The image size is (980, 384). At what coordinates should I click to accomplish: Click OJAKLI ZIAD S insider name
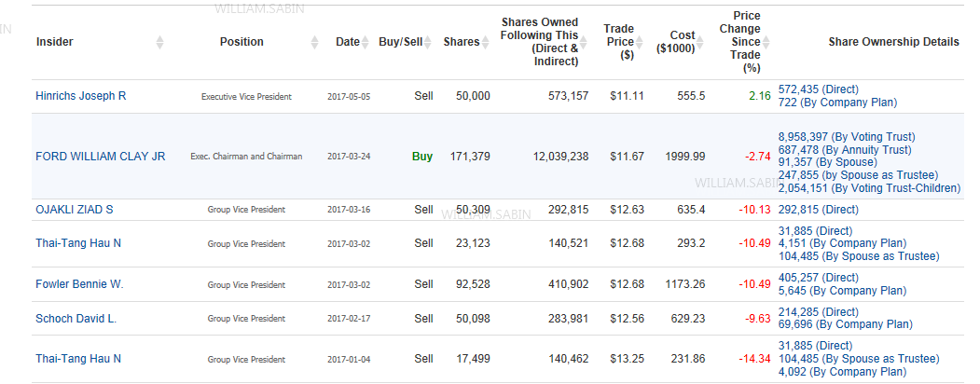(x=75, y=210)
